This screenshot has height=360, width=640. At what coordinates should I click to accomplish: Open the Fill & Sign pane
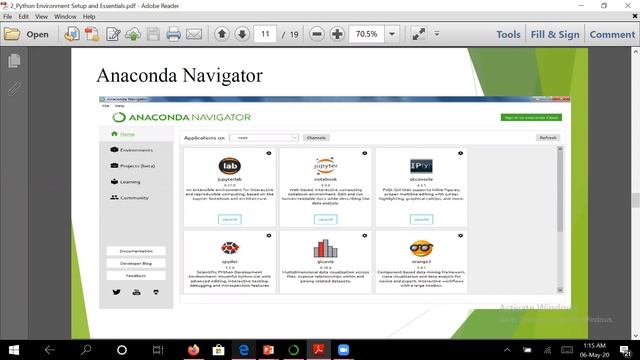click(555, 35)
